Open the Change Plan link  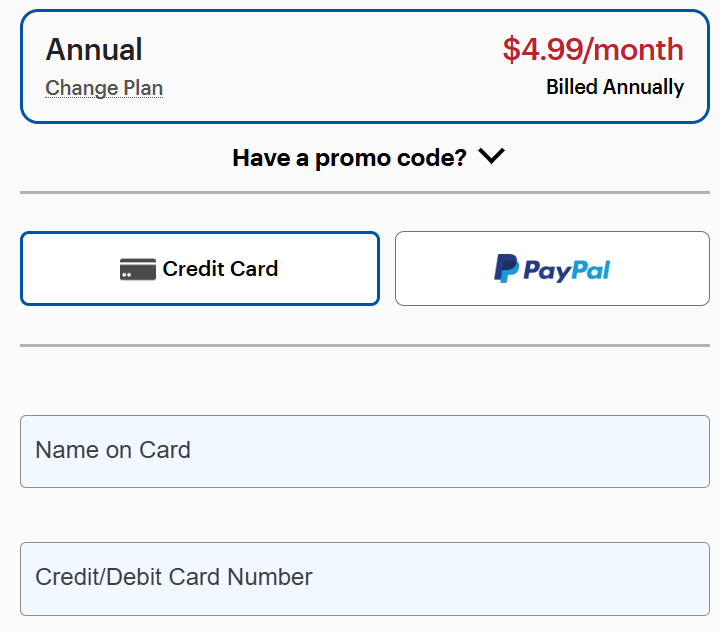point(104,88)
